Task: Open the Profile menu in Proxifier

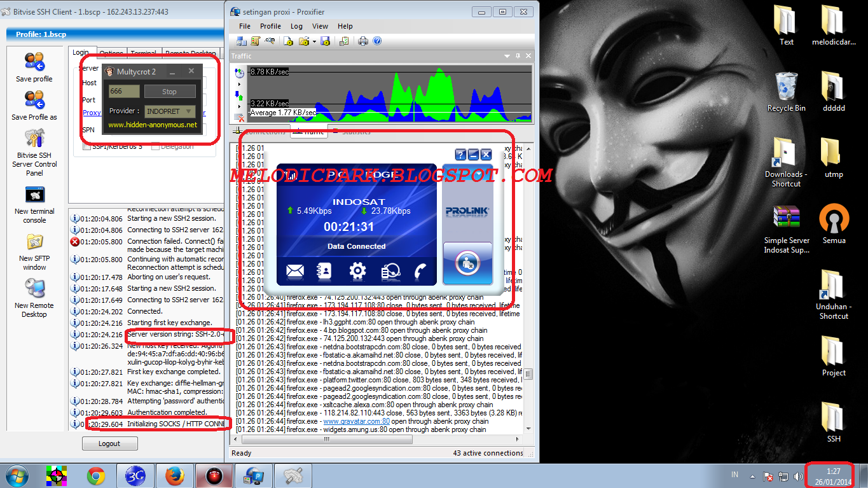Action: 270,26
